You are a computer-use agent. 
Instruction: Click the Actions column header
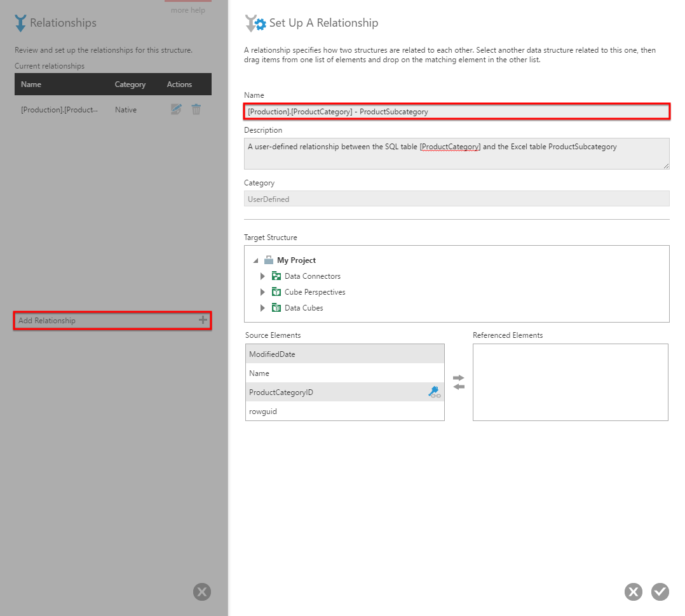(179, 84)
